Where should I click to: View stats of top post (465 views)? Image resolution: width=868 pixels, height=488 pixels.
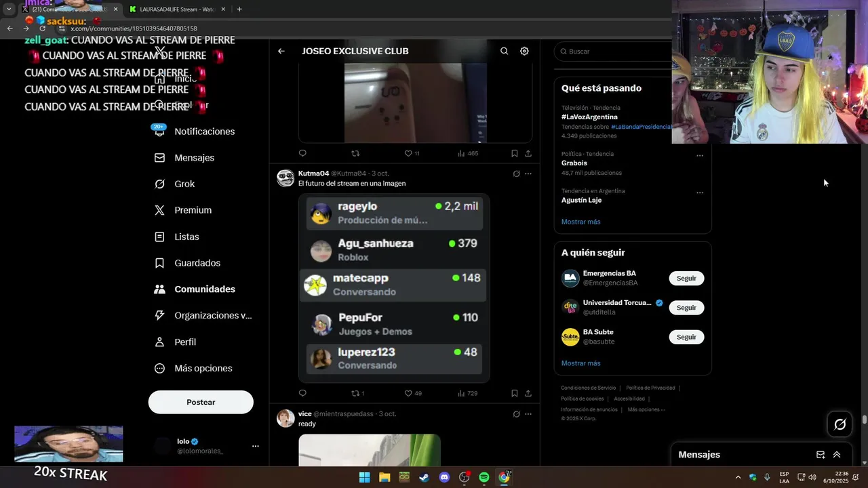coord(467,153)
